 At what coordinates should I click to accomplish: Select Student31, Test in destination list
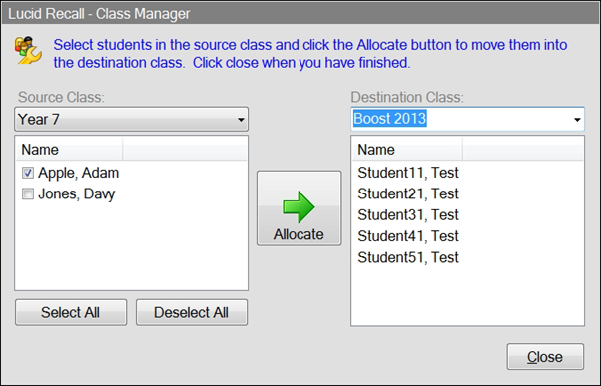[408, 215]
